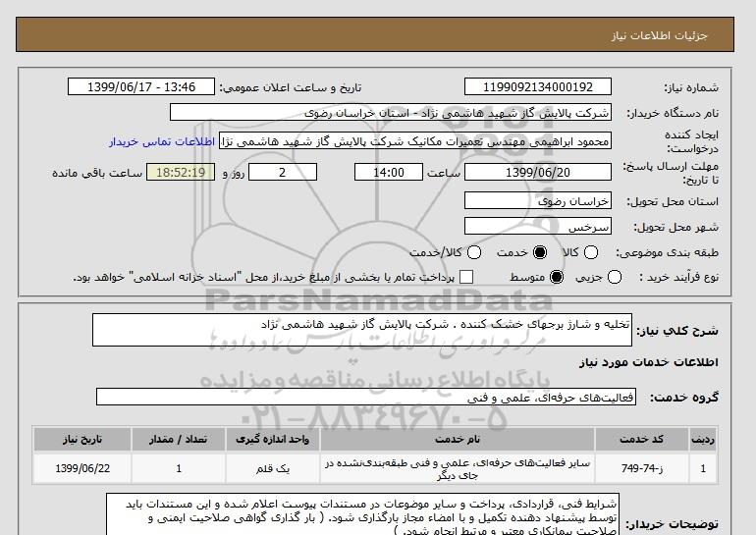This screenshot has height=535, width=756.
Task: Click the buyer organization name field
Action: click(391, 113)
